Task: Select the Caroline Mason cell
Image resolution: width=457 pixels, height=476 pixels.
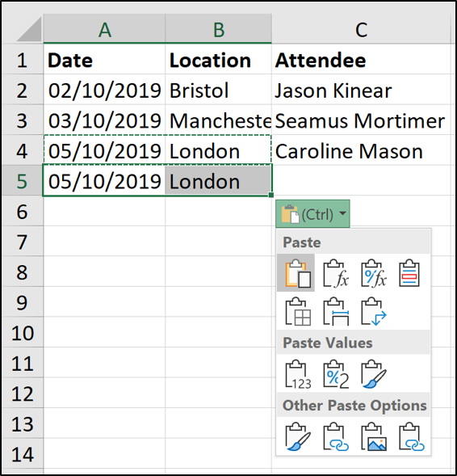Action: [361, 150]
